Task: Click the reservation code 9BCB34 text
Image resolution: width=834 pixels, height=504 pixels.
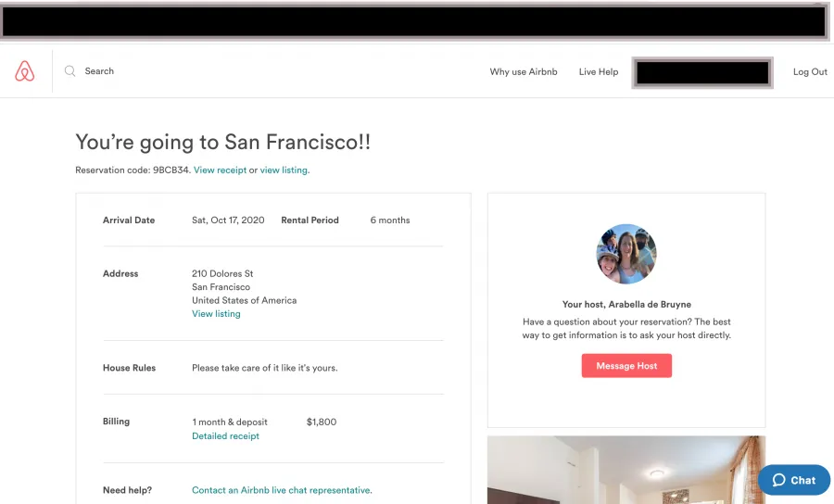Action: coord(171,170)
